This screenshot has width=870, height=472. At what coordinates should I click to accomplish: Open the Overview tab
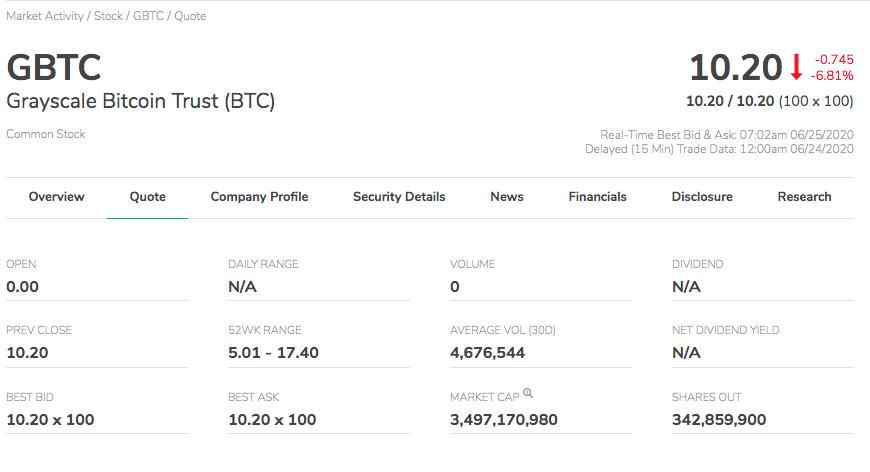coord(57,197)
